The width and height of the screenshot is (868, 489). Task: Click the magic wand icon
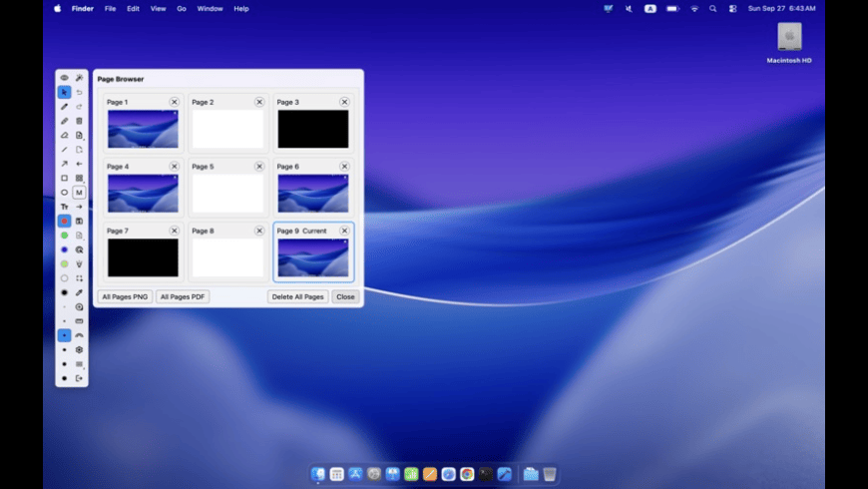click(x=79, y=78)
